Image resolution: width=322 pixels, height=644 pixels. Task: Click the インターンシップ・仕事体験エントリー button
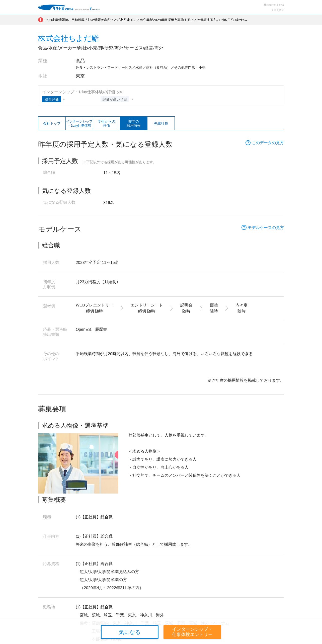(192, 632)
